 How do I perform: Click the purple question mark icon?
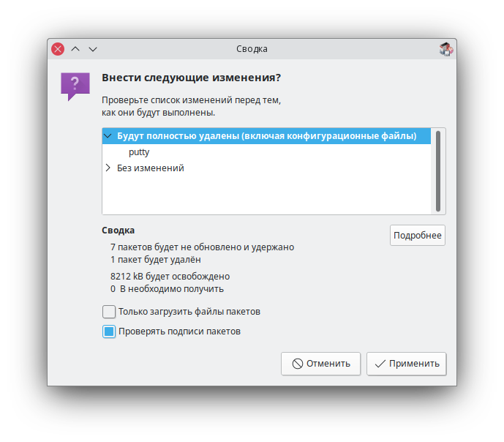pyautogui.click(x=75, y=86)
